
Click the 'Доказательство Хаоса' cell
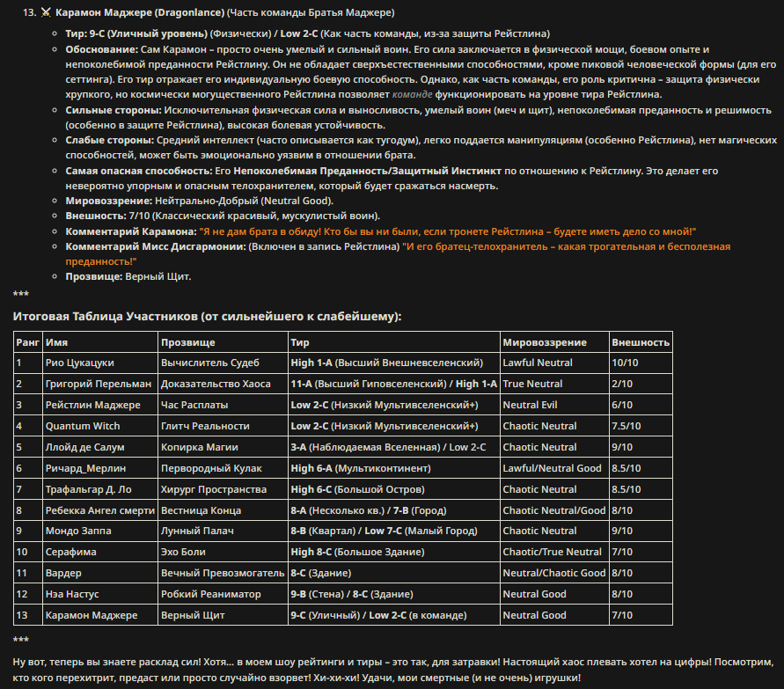point(223,384)
